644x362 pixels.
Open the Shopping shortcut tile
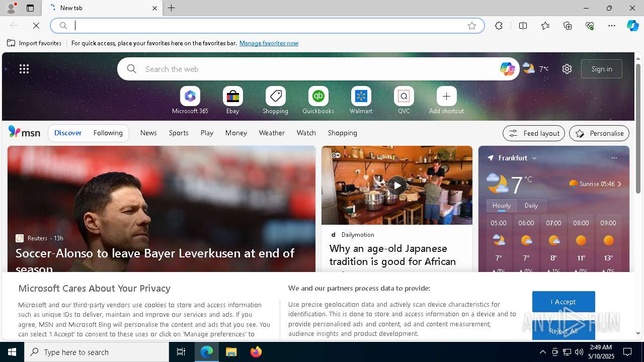point(275,100)
